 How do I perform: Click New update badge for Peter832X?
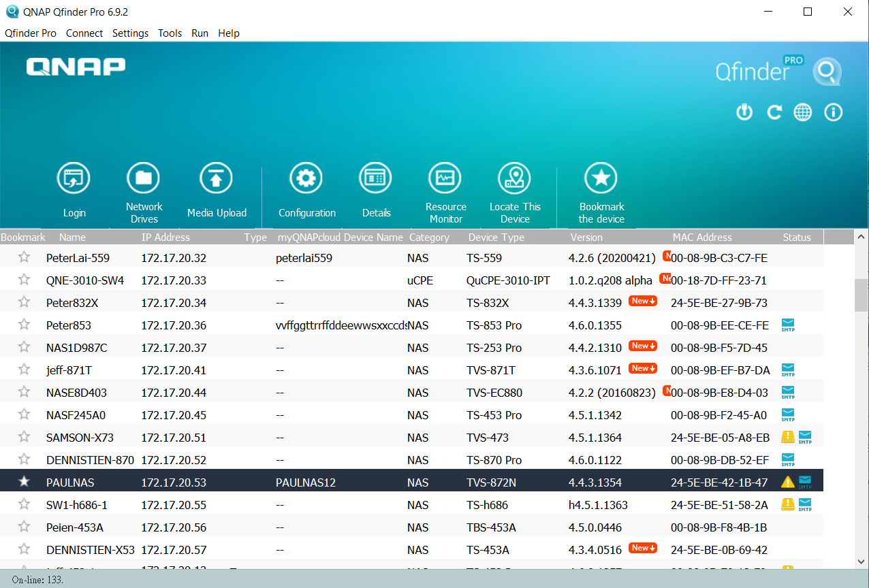tap(642, 301)
